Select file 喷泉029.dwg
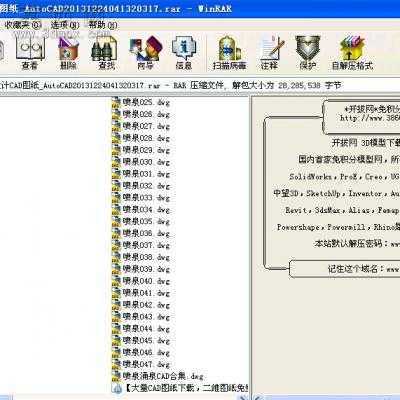 pyautogui.click(x=141, y=150)
